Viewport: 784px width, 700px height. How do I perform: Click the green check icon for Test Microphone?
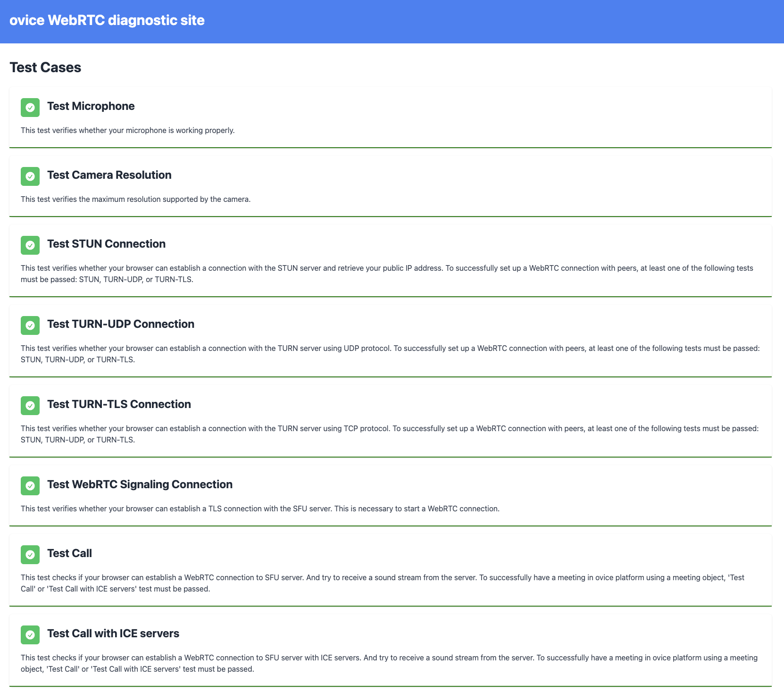click(30, 108)
